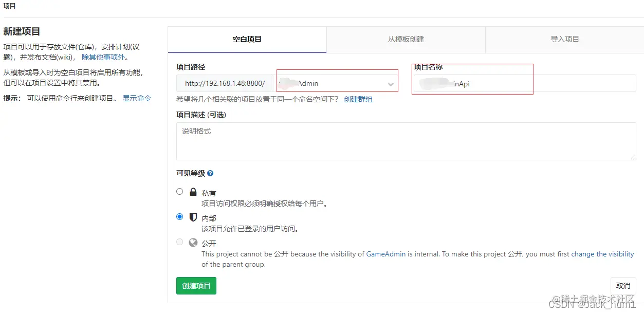Click the globe icon beside 公开 option
The width and height of the screenshot is (644, 314).
click(x=193, y=242)
